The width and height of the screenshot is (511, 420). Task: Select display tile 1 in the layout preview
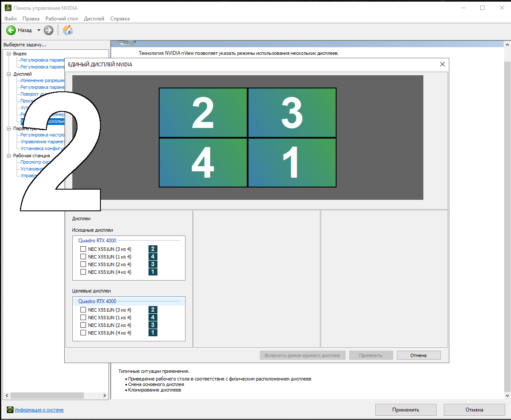pos(292,162)
